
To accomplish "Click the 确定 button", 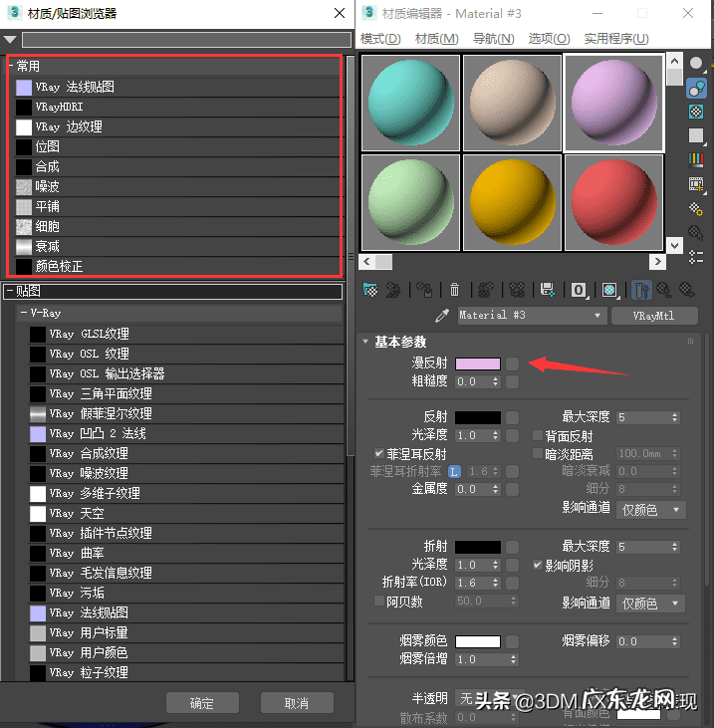I will coord(202,703).
